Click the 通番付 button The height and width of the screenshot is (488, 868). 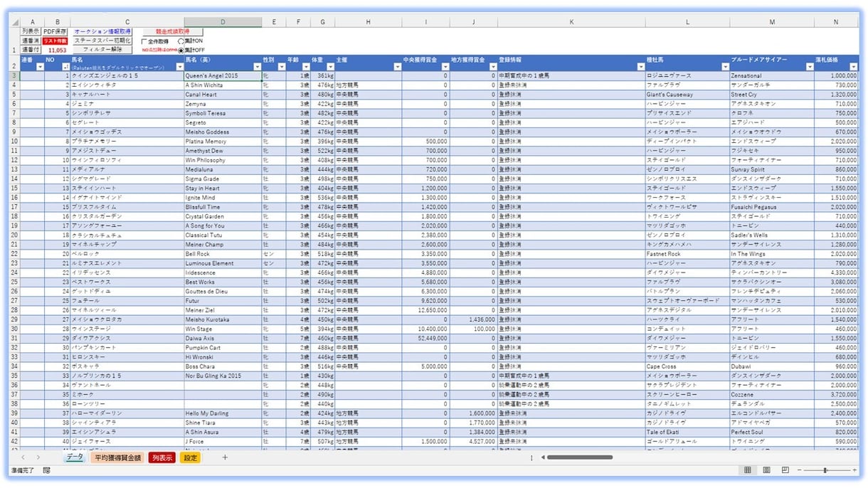point(31,51)
